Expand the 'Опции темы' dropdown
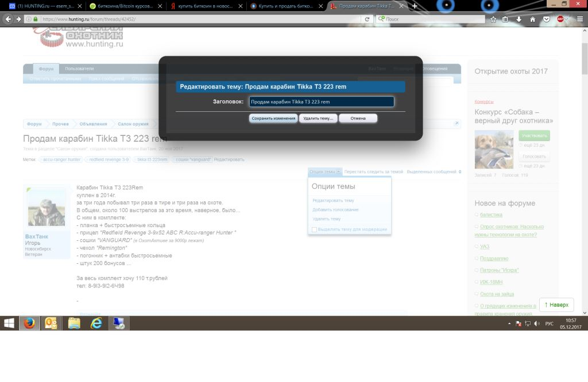The height and width of the screenshot is (382, 588). tap(325, 171)
